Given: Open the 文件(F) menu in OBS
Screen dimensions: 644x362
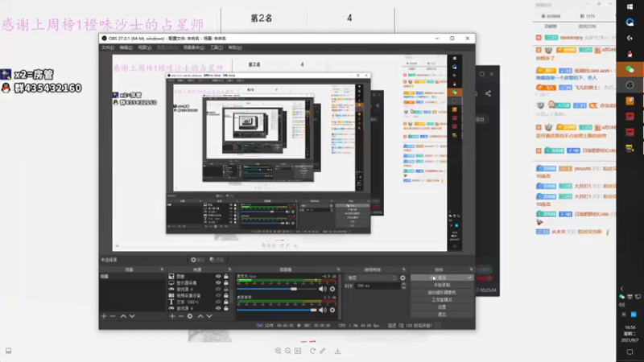Looking at the screenshot, I should click(108, 47).
